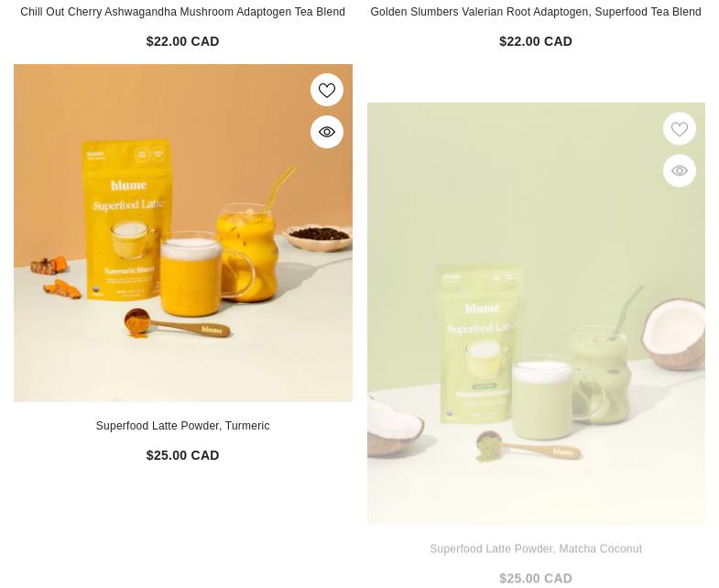Image resolution: width=719 pixels, height=588 pixels.
Task: Click the Turmeric latte product image
Action: (x=183, y=233)
